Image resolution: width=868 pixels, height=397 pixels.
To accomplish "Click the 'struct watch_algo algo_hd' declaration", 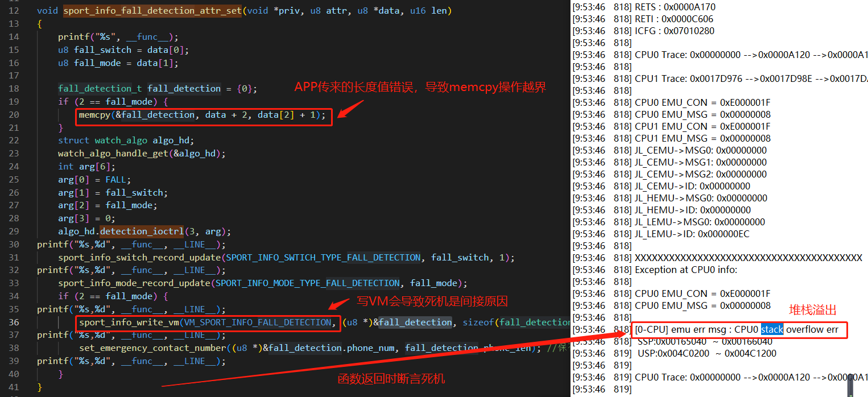I will click(126, 140).
